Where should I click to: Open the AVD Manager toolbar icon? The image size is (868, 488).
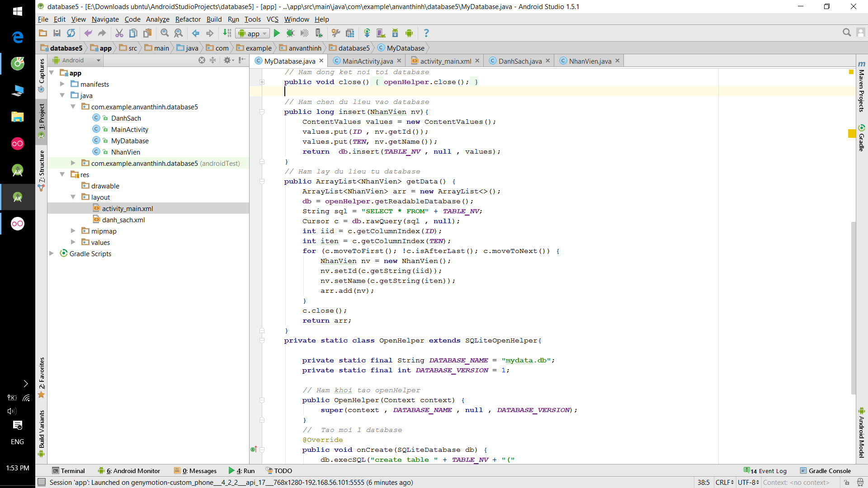coord(381,33)
